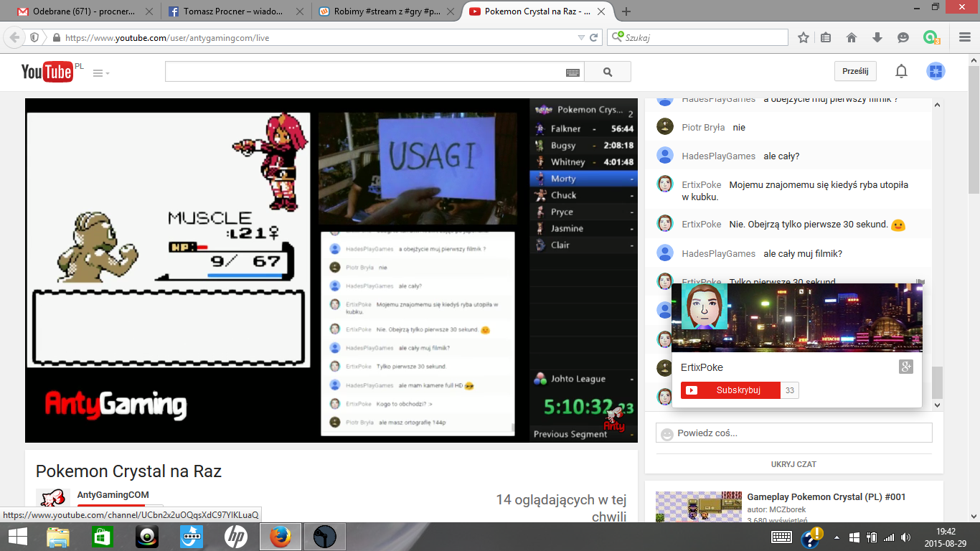Click the Google+ icon on ErtixPoke card
This screenshot has height=551, width=980.
905,367
